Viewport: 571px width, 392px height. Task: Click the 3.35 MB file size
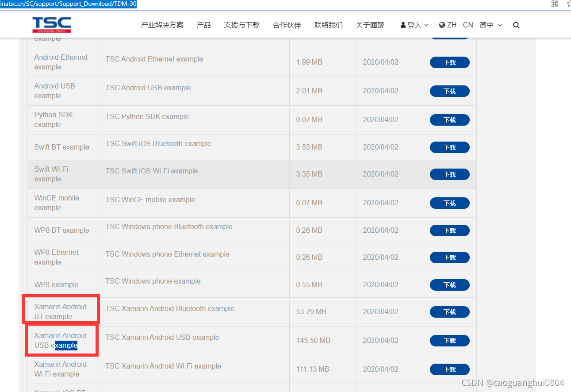[x=309, y=174]
